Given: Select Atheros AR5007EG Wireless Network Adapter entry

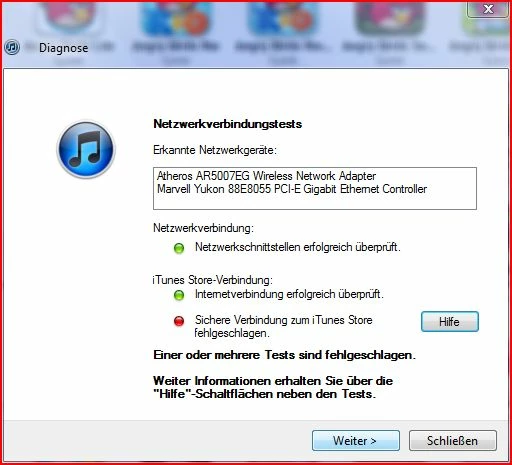Looking at the screenshot, I should (x=266, y=176).
